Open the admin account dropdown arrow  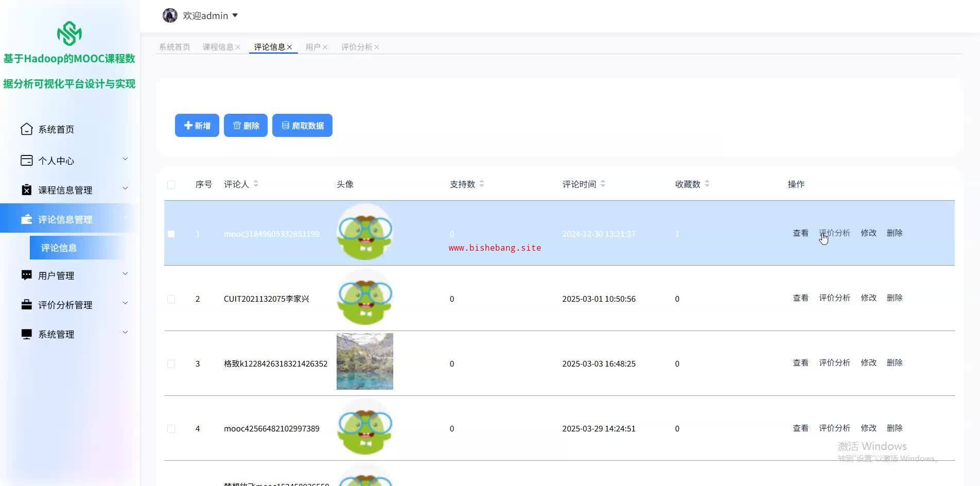[x=235, y=15]
